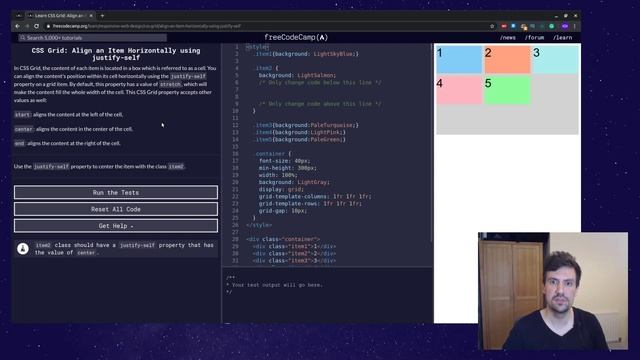Screen dimensions: 640x360
Task: Click the 'start' code keyword in instructions
Action: 22,115
